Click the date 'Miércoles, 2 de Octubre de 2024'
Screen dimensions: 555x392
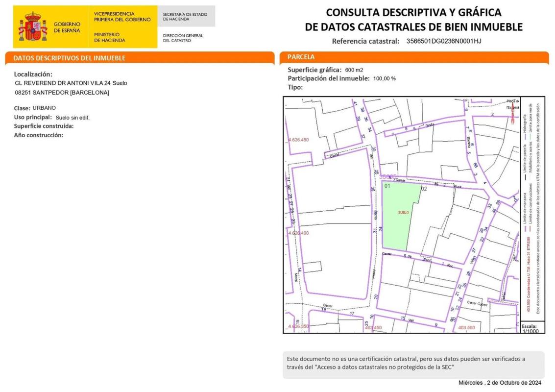(x=499, y=383)
